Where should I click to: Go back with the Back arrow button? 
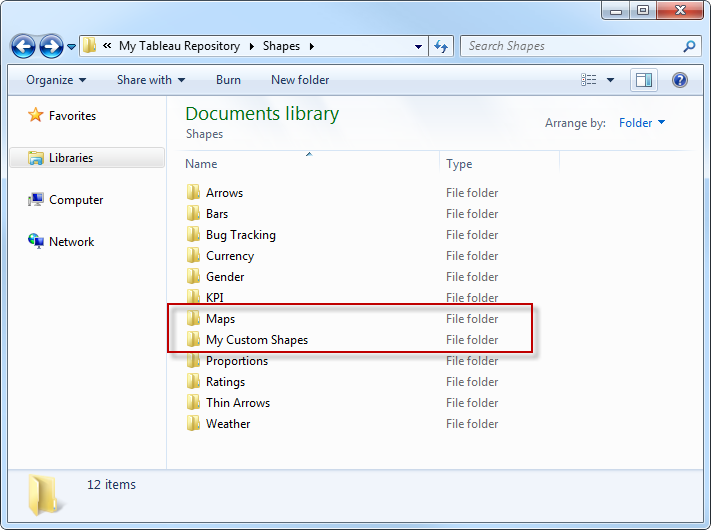[23, 46]
